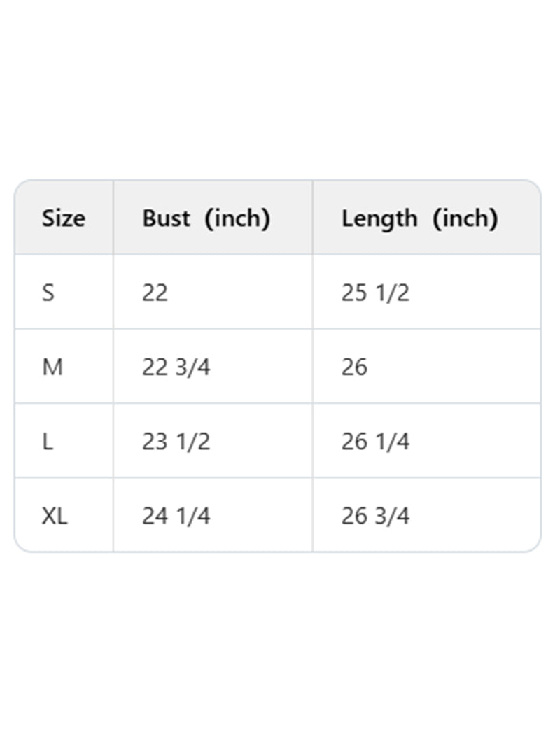The width and height of the screenshot is (560, 735).
Task: Click the Size column header
Action: (63, 218)
